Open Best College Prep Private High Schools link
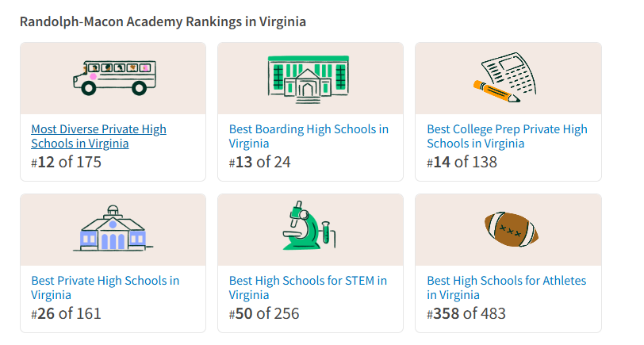This screenshot has height=345, width=644. pyautogui.click(x=507, y=136)
